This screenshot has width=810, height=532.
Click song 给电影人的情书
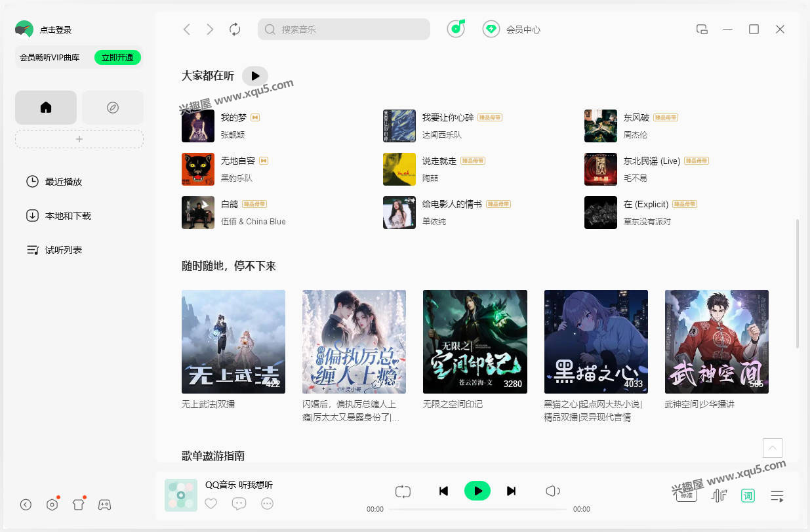452,204
